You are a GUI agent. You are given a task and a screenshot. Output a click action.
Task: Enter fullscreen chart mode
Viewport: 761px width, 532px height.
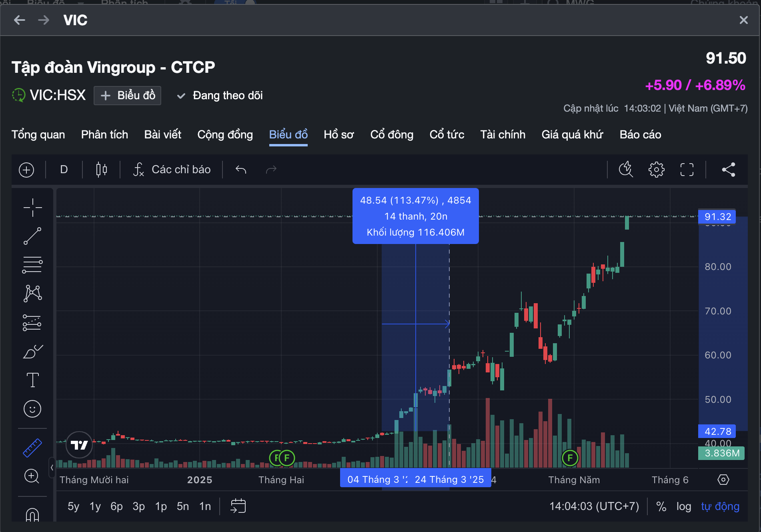(687, 170)
